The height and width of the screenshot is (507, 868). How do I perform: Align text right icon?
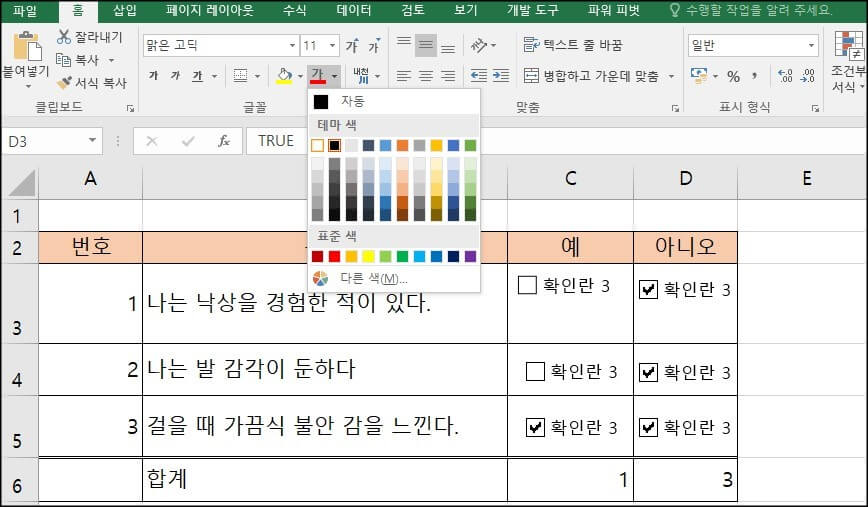pyautogui.click(x=448, y=76)
